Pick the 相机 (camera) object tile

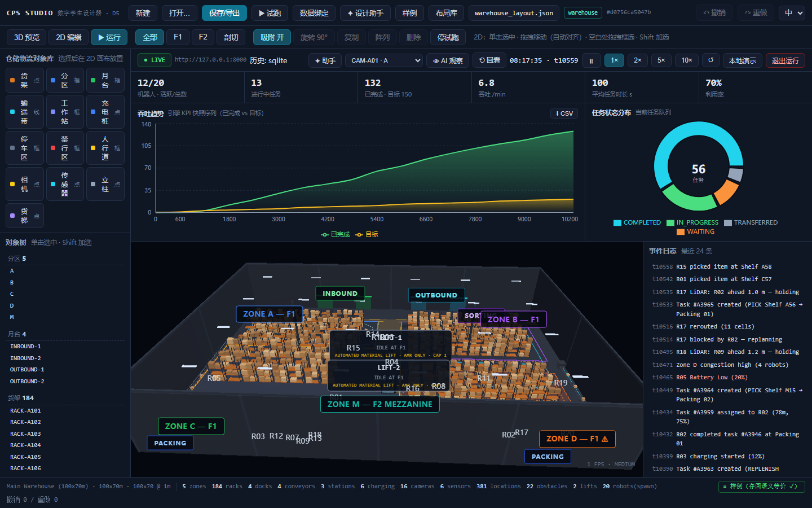25,184
